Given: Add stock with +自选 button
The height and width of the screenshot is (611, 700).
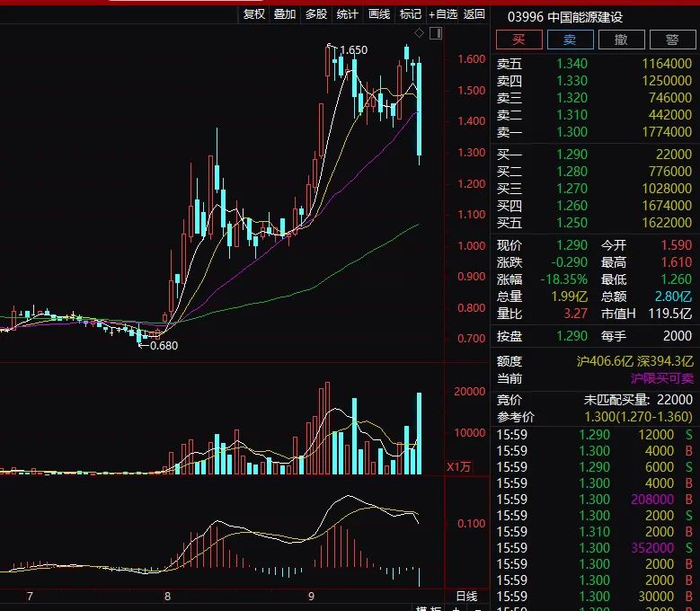Looking at the screenshot, I should coord(442,14).
